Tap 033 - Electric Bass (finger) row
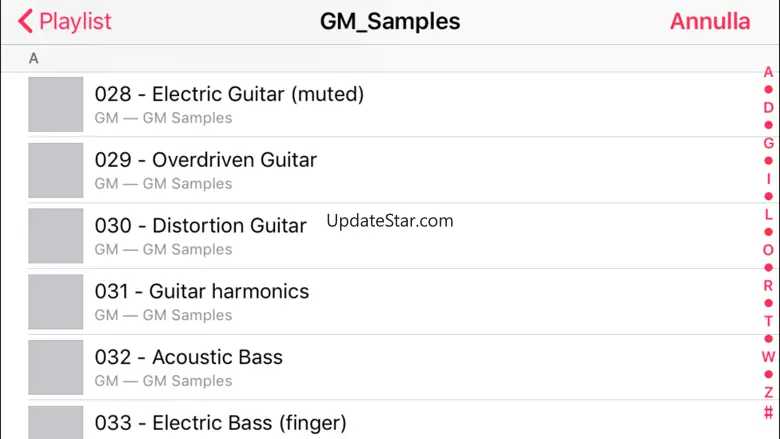Screen dimensions: 780x439 (x=220, y=423)
